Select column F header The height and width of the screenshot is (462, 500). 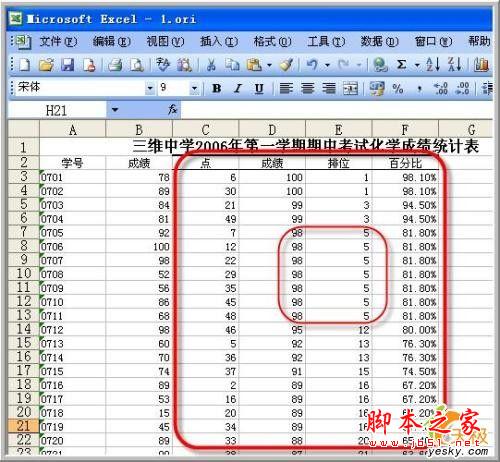pos(405,129)
